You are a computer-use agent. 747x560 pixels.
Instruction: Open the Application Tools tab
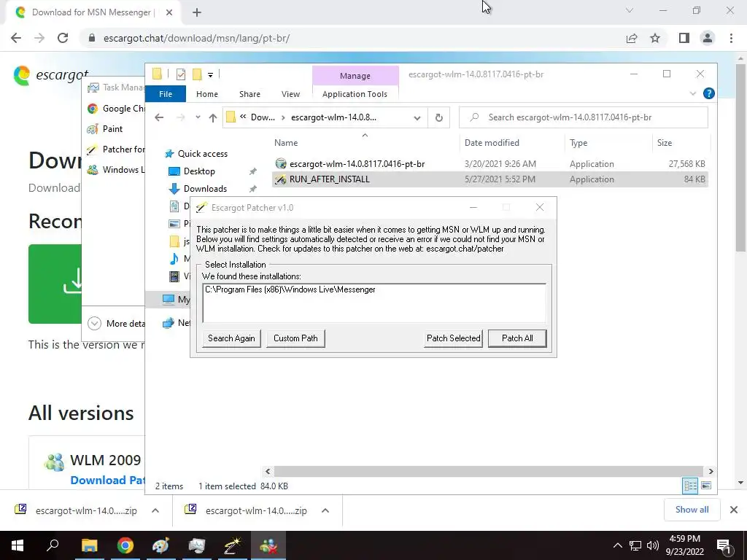[x=355, y=94]
